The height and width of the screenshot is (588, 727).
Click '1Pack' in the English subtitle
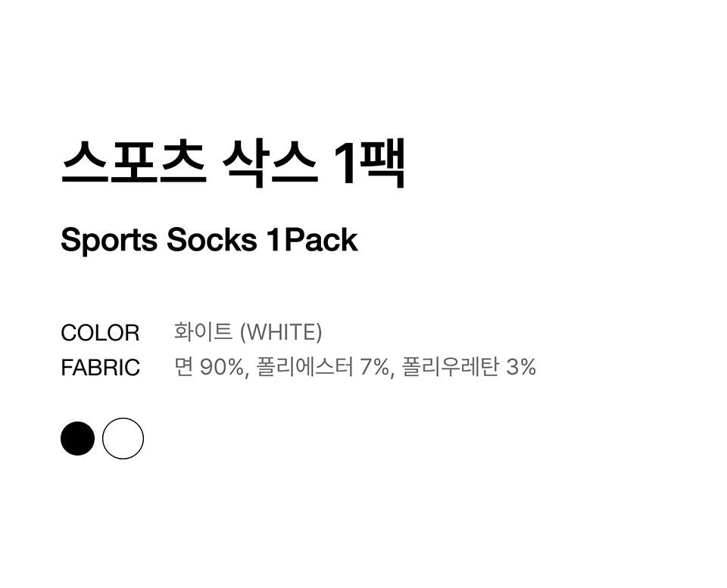[311, 241]
